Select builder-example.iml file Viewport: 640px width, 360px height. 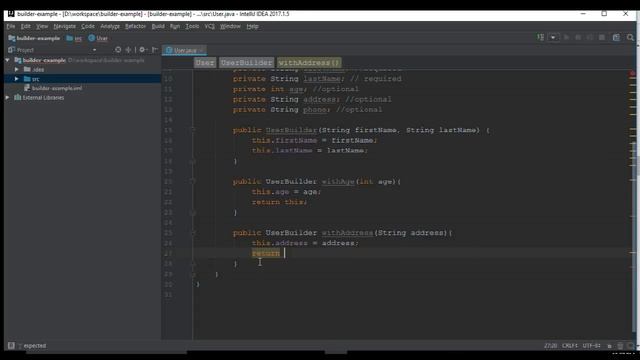[x=53, y=88]
